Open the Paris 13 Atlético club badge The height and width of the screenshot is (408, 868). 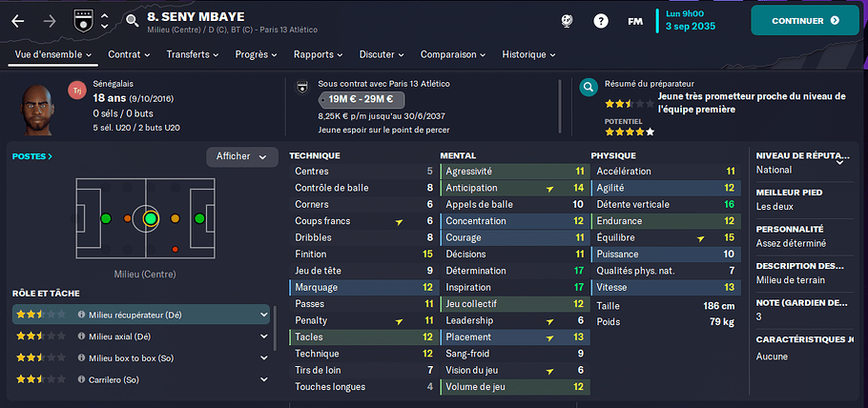[84, 21]
